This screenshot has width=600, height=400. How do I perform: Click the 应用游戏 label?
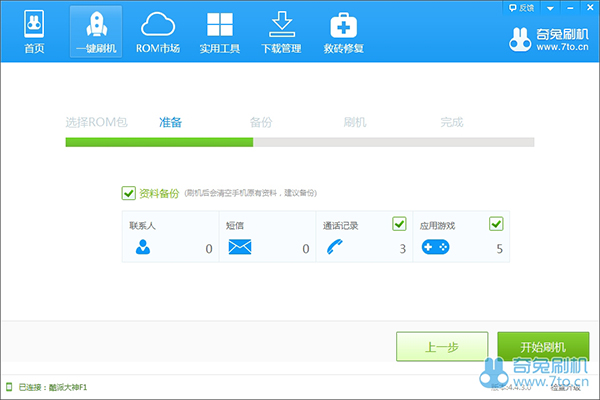coord(437,226)
